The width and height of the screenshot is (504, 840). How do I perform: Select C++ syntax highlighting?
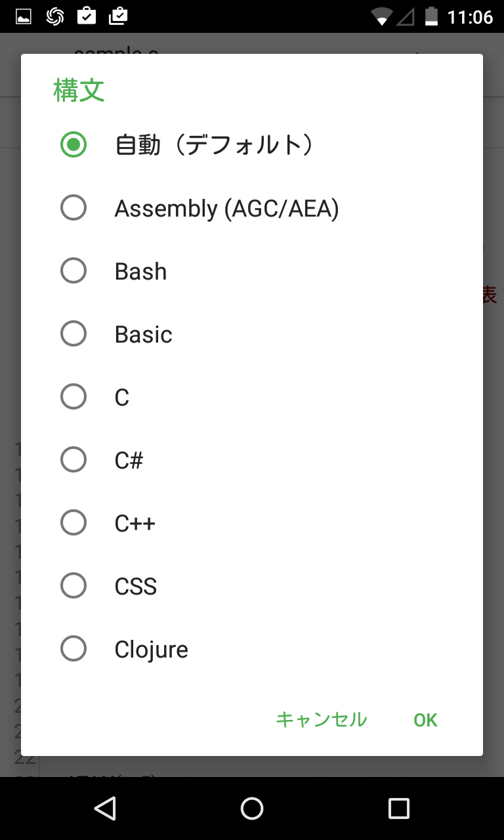(x=73, y=523)
